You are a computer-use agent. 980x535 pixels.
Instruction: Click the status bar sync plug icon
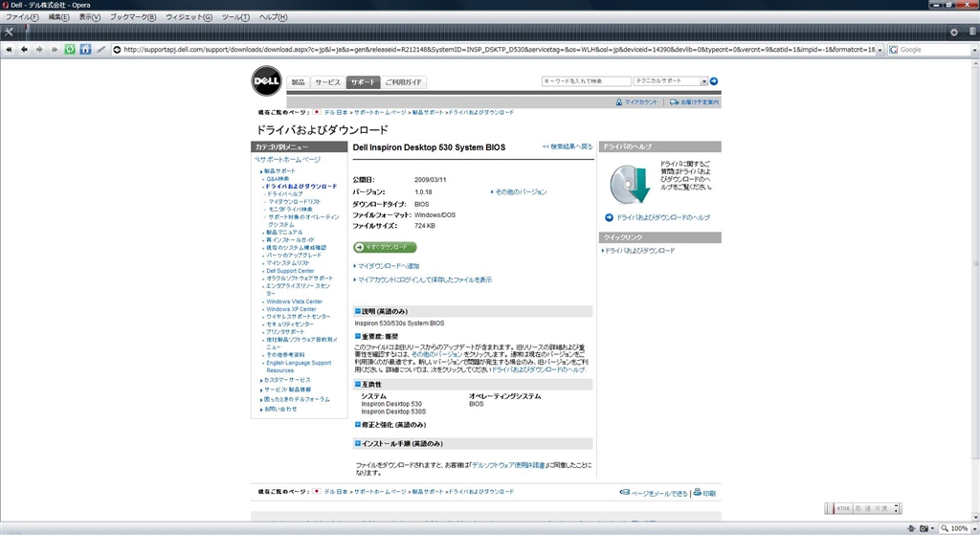(x=912, y=528)
